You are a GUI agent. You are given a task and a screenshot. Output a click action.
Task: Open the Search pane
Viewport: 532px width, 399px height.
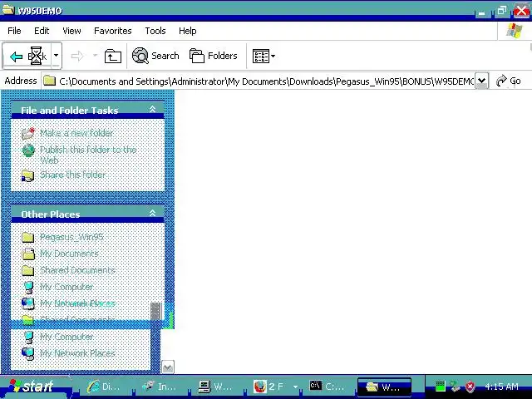[x=155, y=56]
